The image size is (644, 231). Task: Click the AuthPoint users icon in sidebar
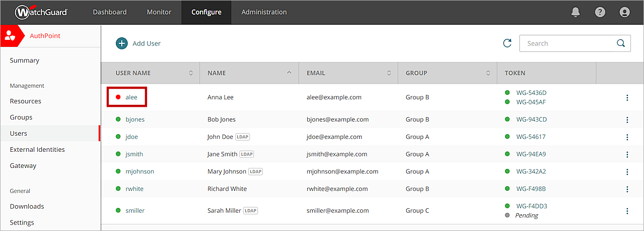[x=10, y=36]
